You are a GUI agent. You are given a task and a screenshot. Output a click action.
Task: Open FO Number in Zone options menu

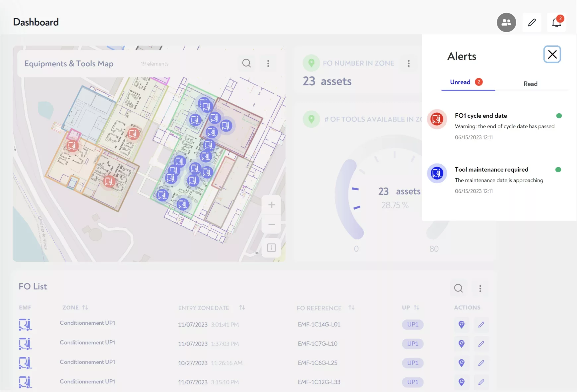point(409,63)
